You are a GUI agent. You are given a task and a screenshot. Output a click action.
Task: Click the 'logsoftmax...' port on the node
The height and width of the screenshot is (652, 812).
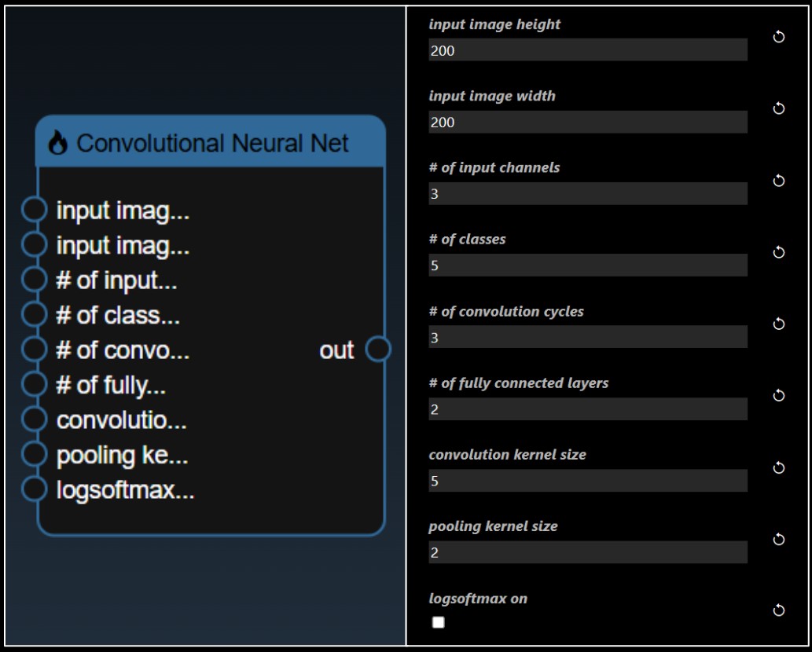[x=35, y=490]
